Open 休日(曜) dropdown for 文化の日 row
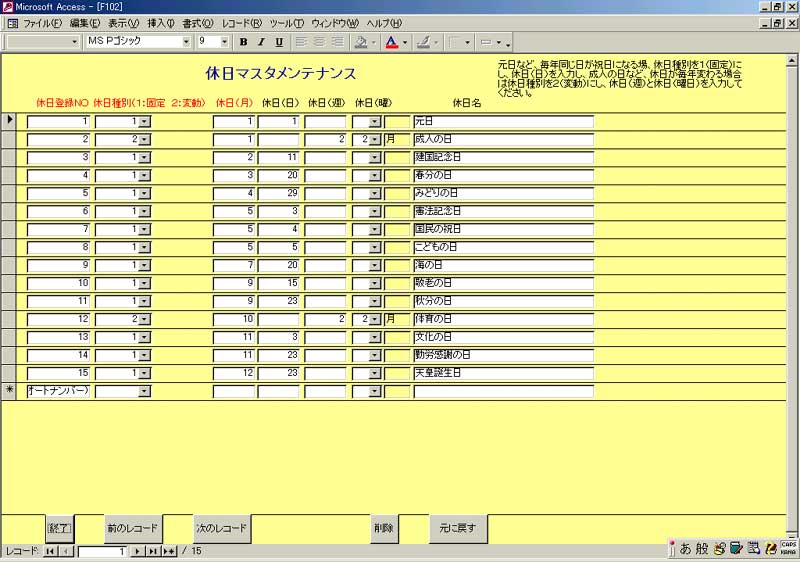 pos(375,338)
